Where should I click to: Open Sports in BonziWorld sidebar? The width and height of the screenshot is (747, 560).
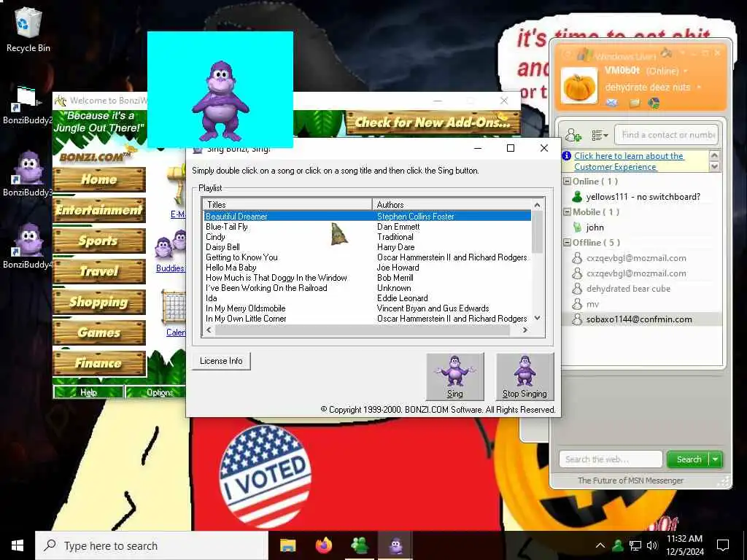pyautogui.click(x=99, y=241)
